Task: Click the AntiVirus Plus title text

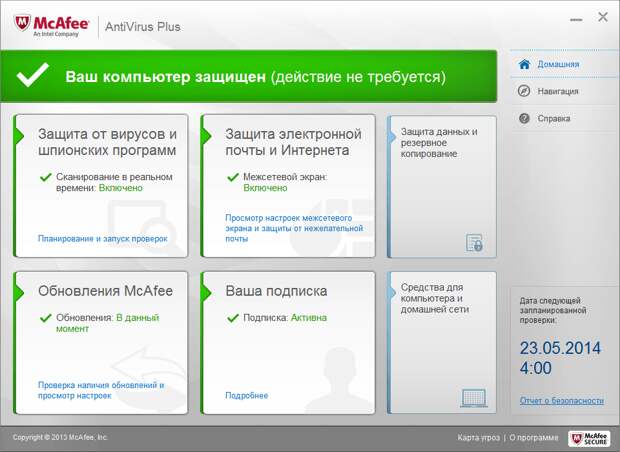Action: (x=143, y=26)
